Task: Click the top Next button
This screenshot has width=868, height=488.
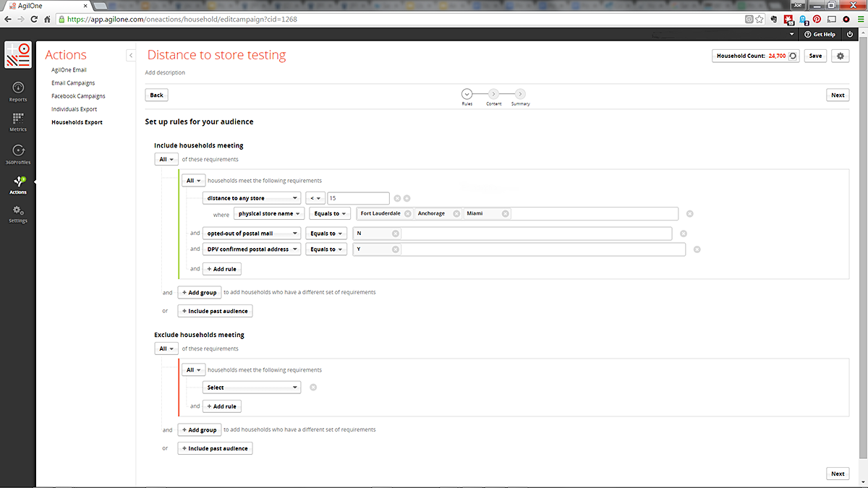Action: (x=838, y=95)
